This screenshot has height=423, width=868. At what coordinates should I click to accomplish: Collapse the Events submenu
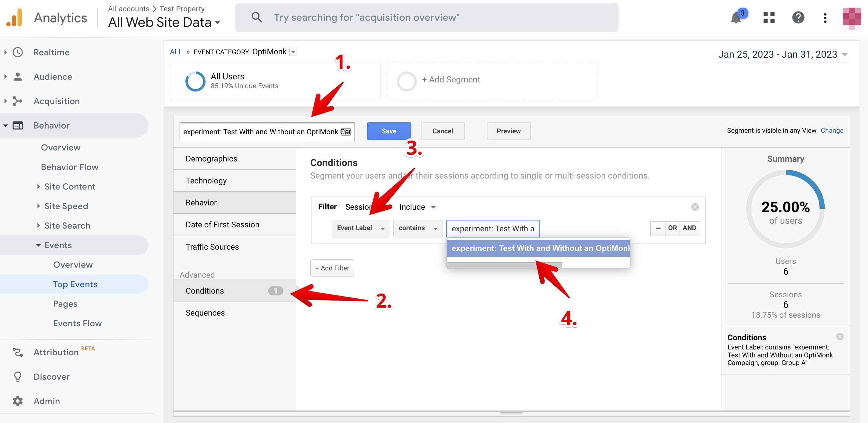(x=38, y=245)
